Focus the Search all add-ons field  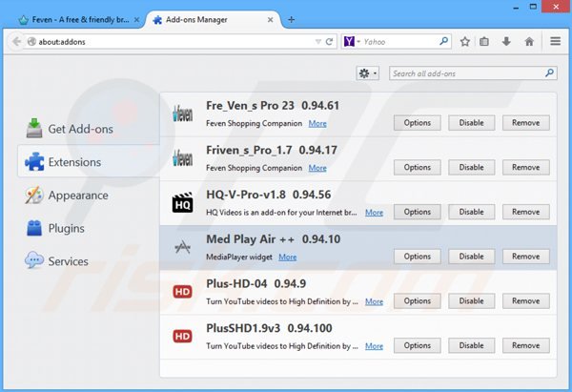(x=473, y=73)
